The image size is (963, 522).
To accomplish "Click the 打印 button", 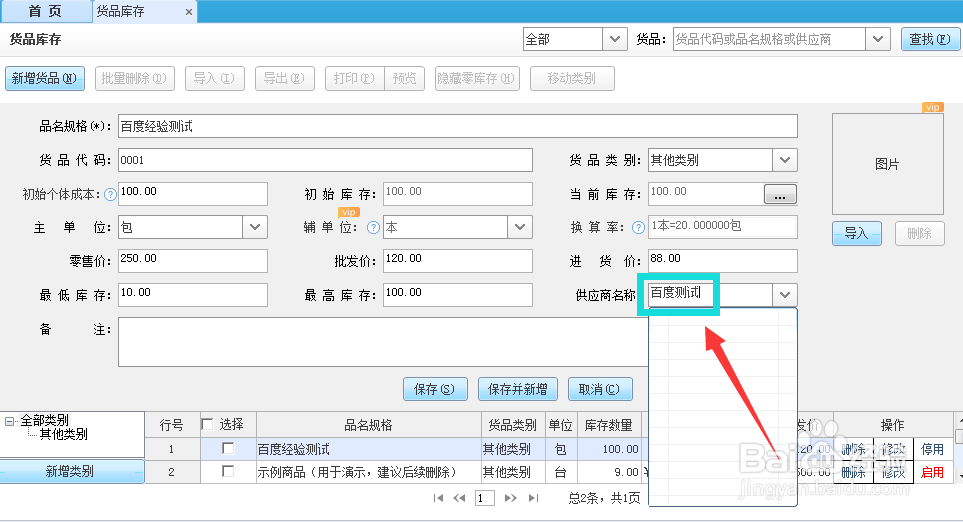I will point(354,79).
